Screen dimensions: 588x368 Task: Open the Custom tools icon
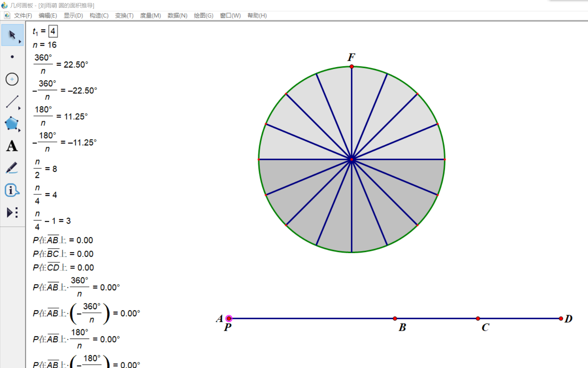click(x=12, y=212)
